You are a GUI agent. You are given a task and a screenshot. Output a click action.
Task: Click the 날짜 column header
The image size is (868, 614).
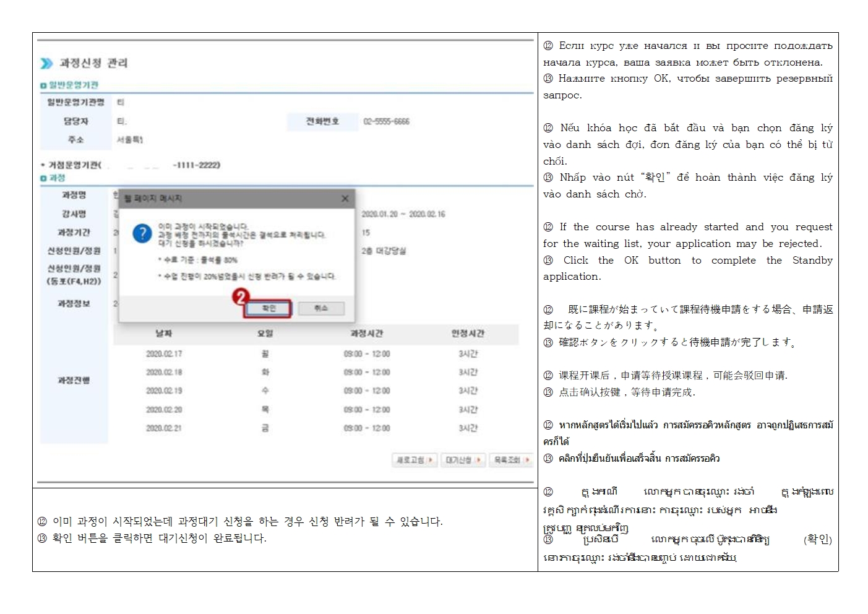(x=163, y=334)
